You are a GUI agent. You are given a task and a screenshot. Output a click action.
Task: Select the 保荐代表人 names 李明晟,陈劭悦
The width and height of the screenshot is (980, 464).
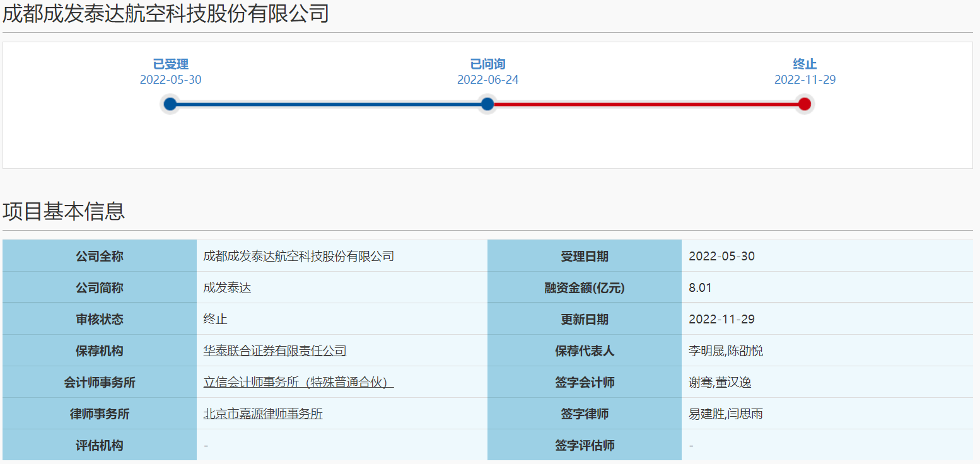point(725,351)
